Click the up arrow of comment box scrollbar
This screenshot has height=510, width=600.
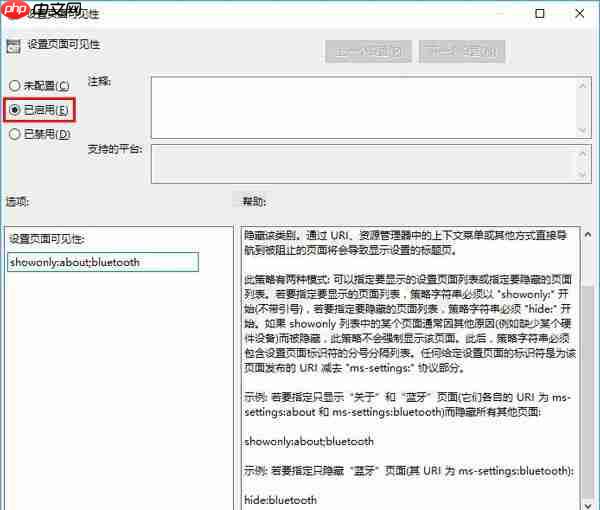tap(583, 85)
